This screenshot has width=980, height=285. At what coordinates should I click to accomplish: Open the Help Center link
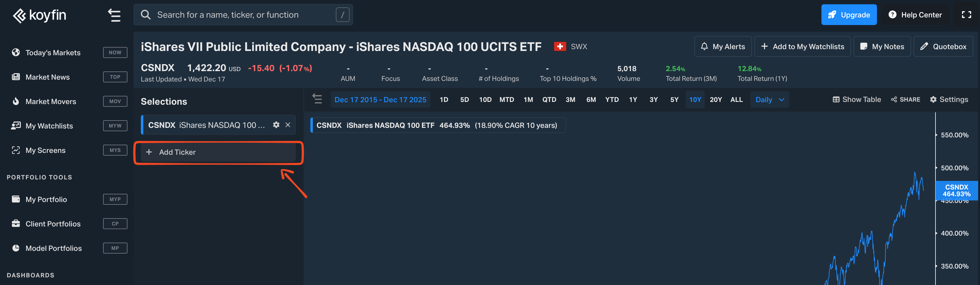[x=915, y=15]
